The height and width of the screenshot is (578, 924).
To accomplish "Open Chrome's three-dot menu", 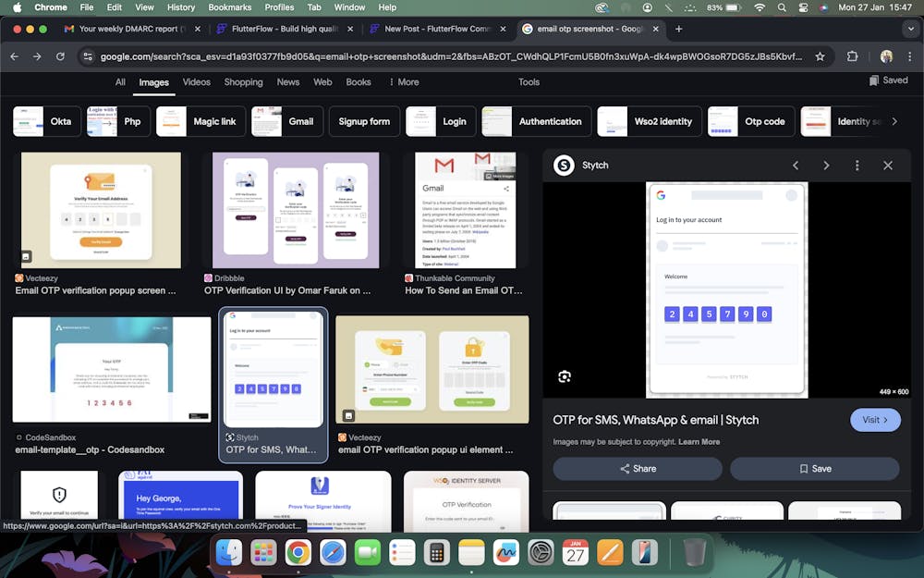I will pyautogui.click(x=910, y=56).
